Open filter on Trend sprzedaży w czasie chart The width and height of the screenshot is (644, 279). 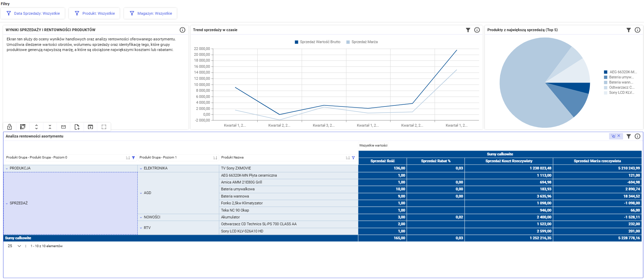click(468, 30)
